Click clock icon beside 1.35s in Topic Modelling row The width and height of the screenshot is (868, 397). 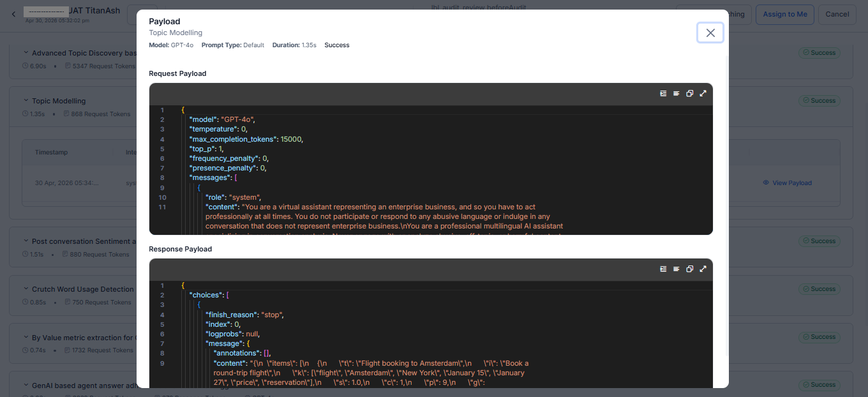pyautogui.click(x=25, y=114)
